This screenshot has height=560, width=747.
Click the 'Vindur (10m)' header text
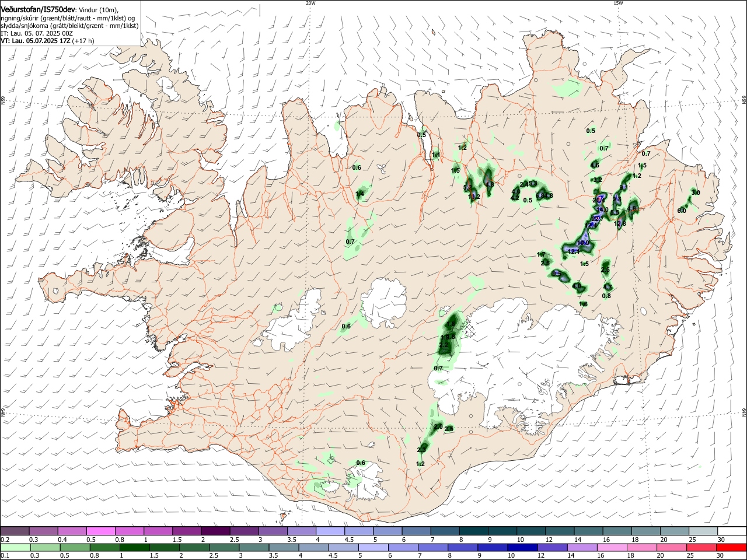tap(99, 10)
